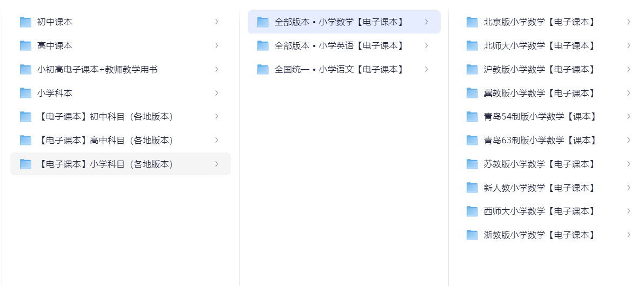Open the 【电子课本】高中科目（各地版本） folder
The height and width of the screenshot is (286, 644).
click(x=105, y=141)
